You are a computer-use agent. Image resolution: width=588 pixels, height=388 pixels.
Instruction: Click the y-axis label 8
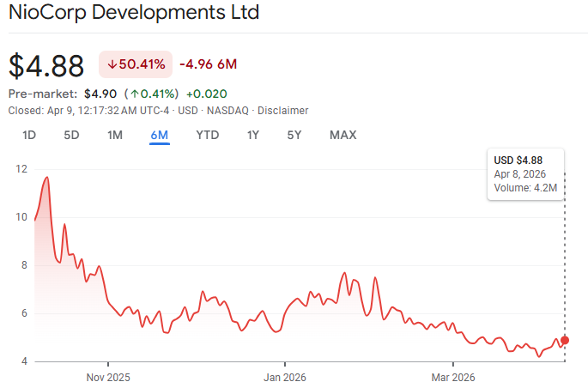pyautogui.click(x=24, y=265)
